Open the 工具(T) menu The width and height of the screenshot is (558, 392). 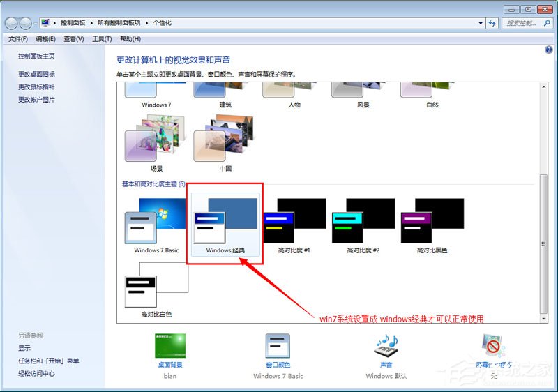[x=102, y=39]
